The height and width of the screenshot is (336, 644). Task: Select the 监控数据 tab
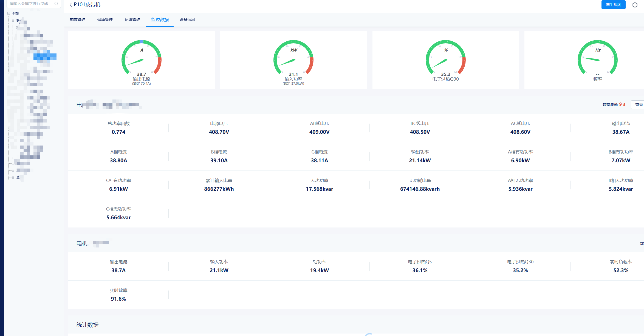pos(160,19)
